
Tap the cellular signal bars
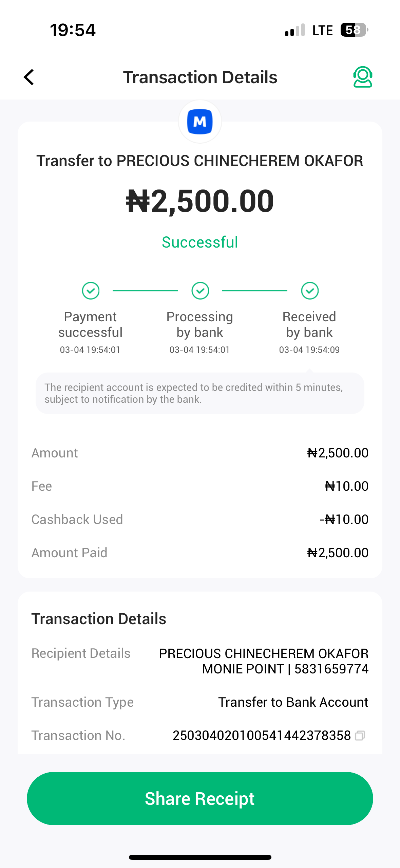[x=294, y=30]
